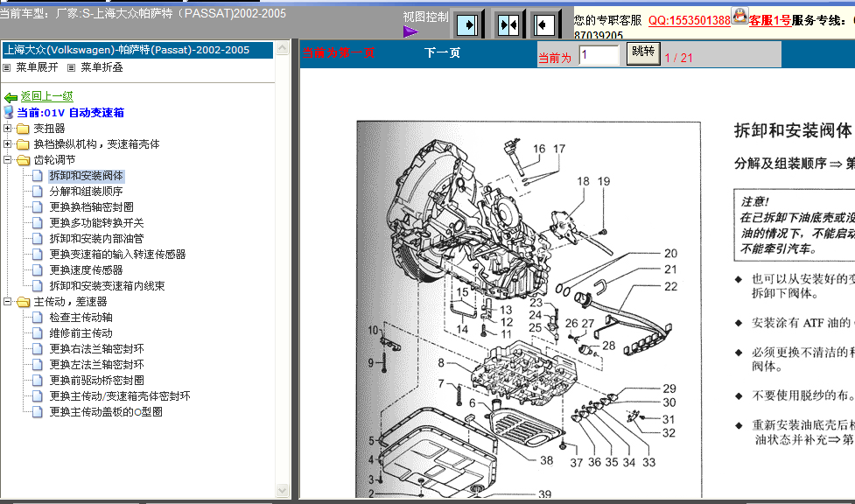
Task: Click the 跳转 jump button
Action: tap(643, 52)
